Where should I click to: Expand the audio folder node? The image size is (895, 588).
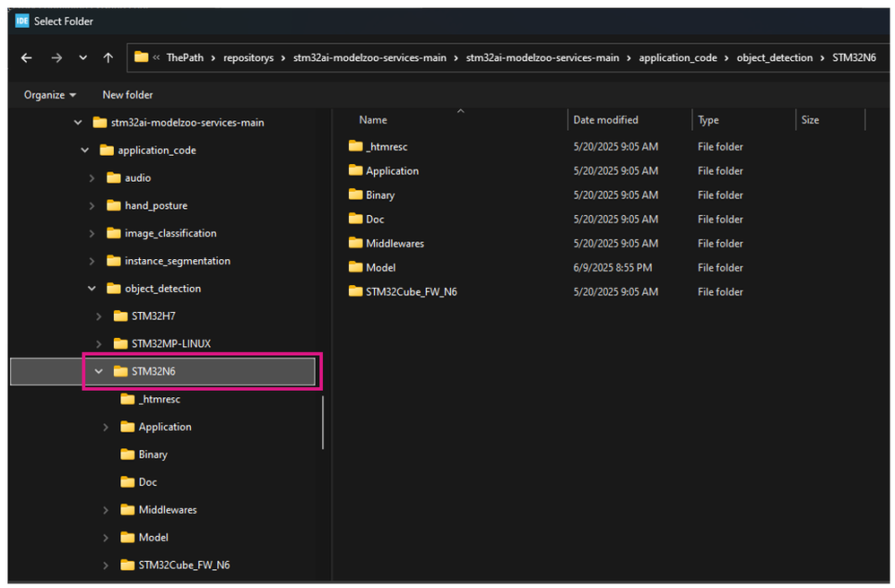pos(91,178)
